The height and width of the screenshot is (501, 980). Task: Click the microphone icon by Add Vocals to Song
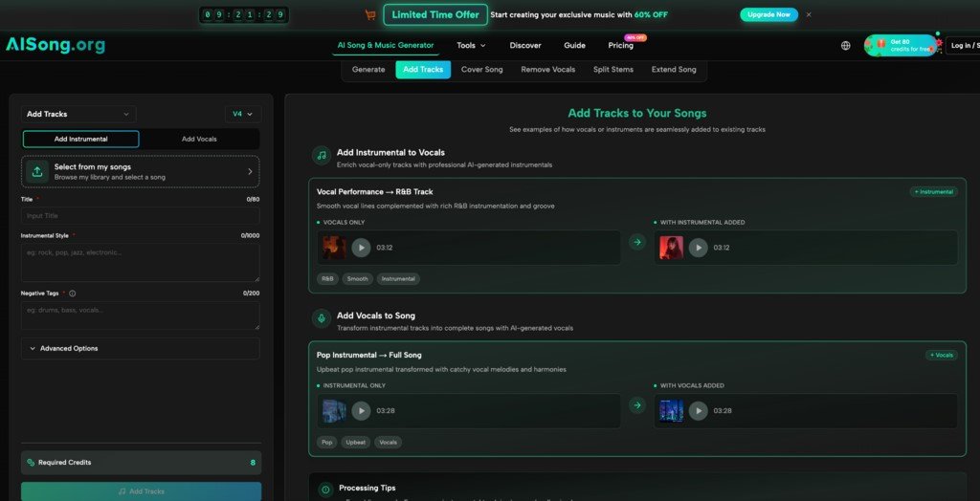(x=322, y=318)
